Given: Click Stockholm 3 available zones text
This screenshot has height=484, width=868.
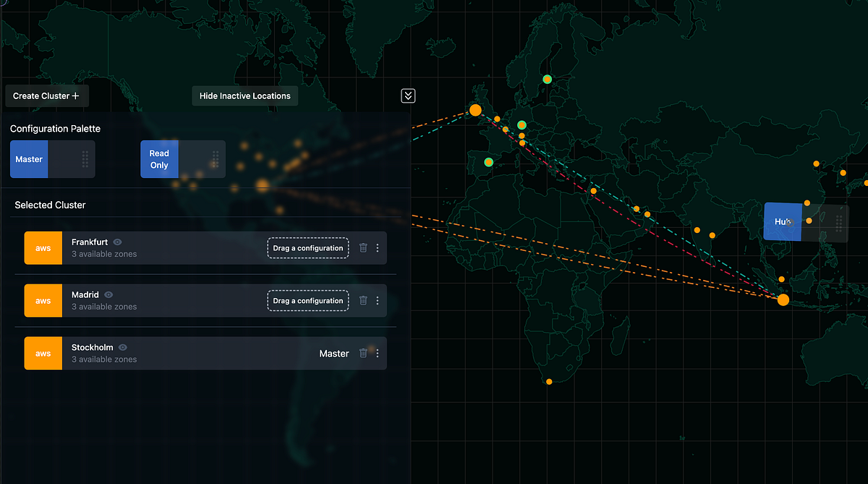Looking at the screenshot, I should (104, 360).
